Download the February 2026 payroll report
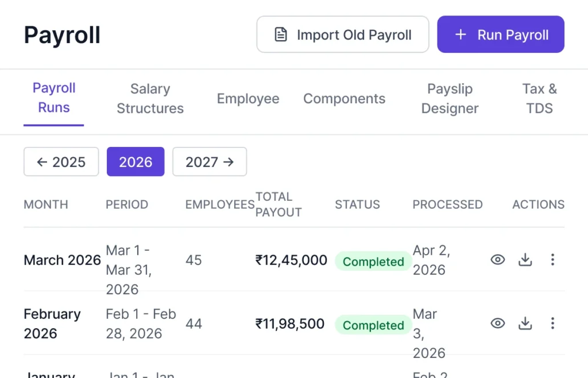The image size is (588, 378). click(525, 324)
